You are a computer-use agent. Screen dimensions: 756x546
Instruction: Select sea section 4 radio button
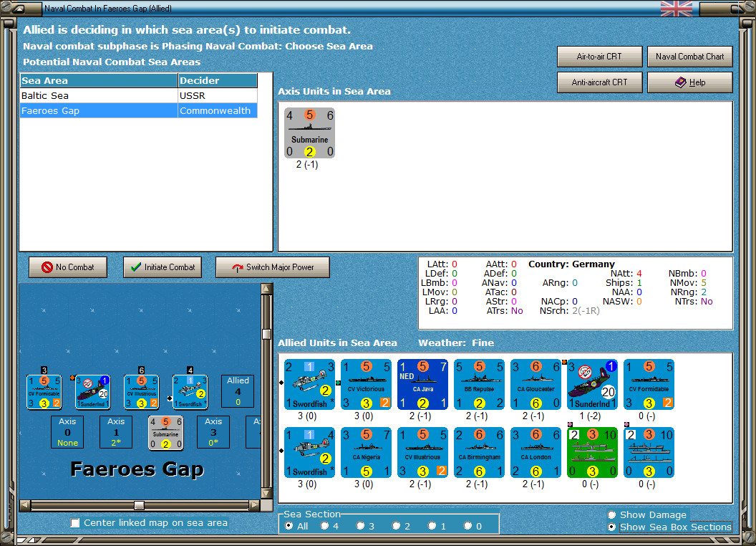click(324, 526)
